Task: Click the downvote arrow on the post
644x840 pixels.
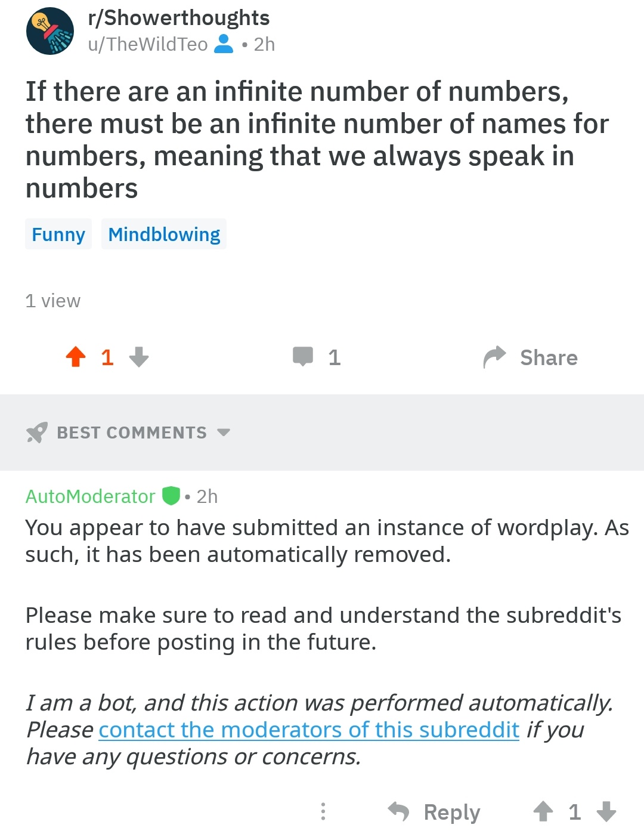Action: pos(138,359)
